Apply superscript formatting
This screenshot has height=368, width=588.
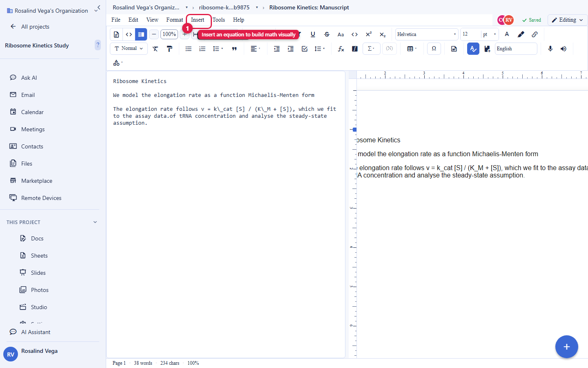coord(369,34)
